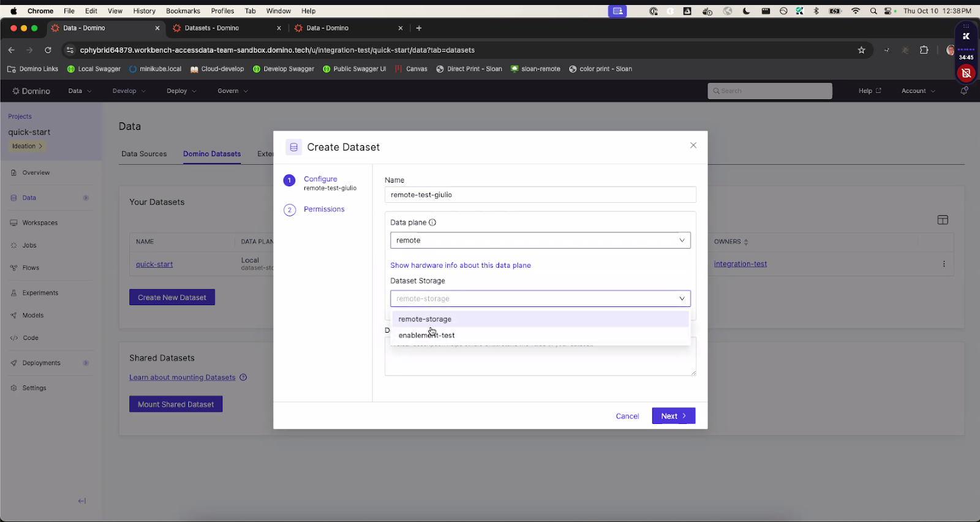Open the History menu in Chrome

pyautogui.click(x=145, y=11)
